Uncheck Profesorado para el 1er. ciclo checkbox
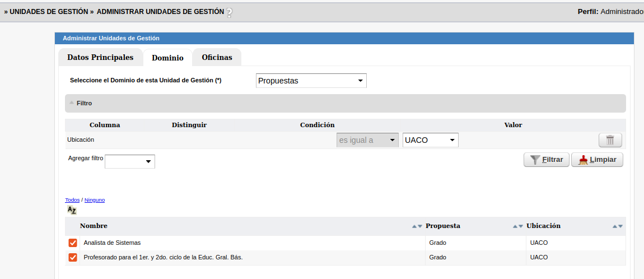 [73, 257]
